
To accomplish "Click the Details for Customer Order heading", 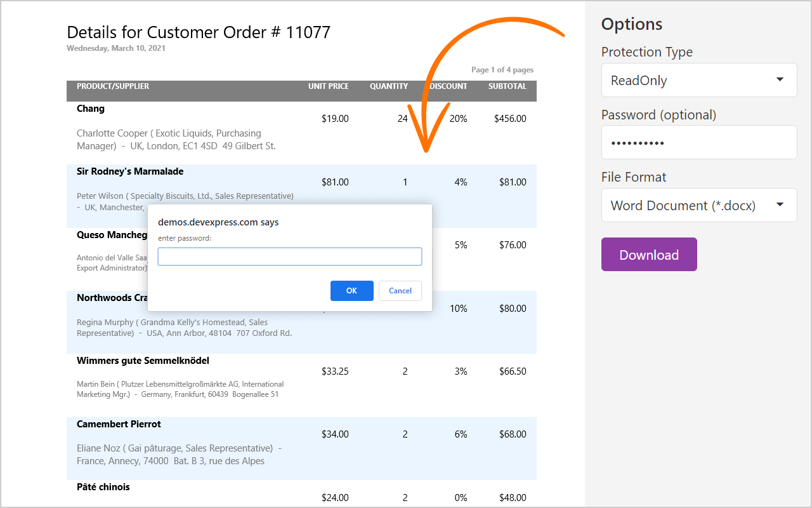I will tap(199, 32).
